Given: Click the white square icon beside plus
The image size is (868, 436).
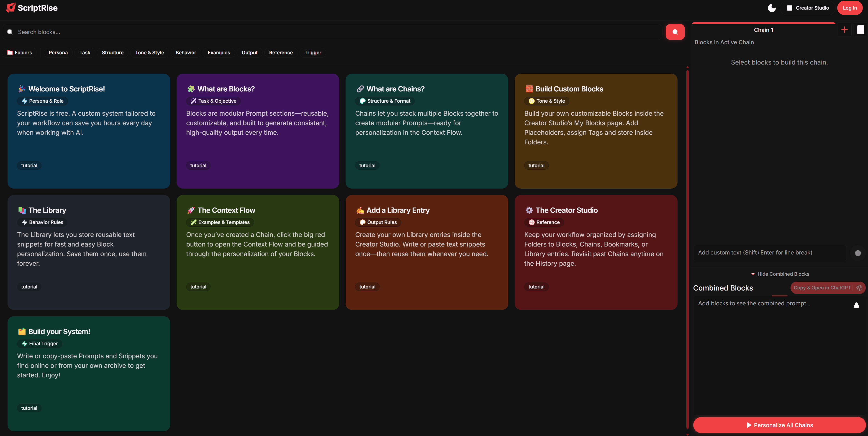Looking at the screenshot, I should coord(860,30).
